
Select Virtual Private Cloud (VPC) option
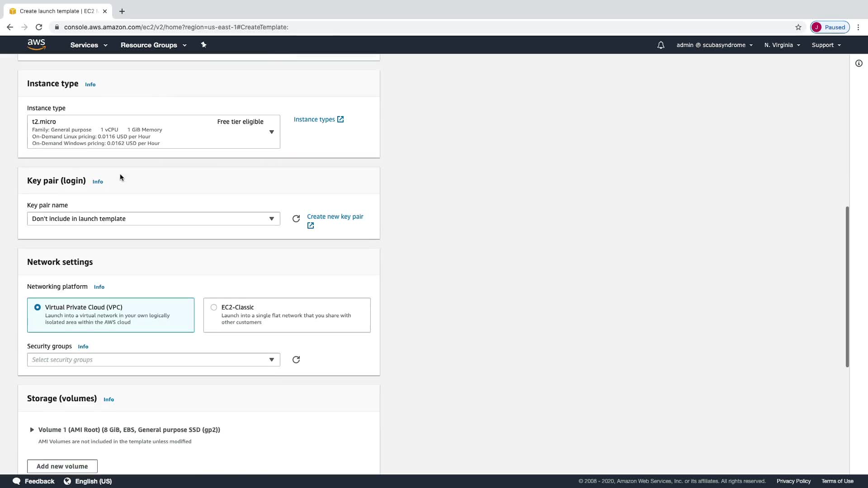tap(38, 307)
